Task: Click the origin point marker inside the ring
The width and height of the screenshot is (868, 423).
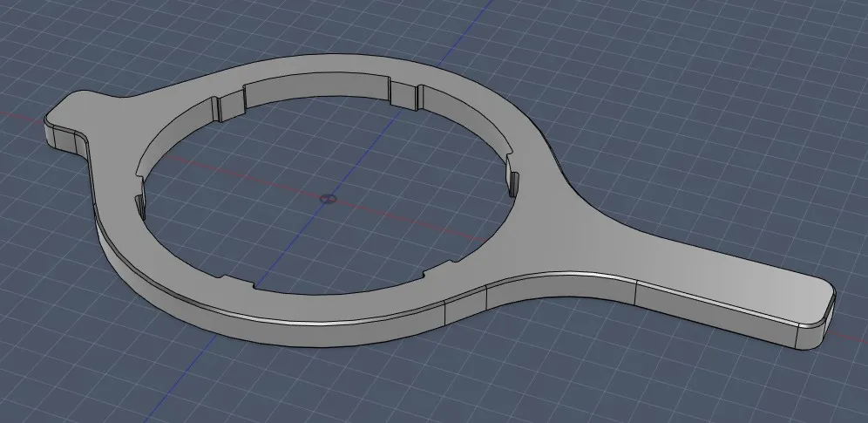Action: click(x=327, y=198)
